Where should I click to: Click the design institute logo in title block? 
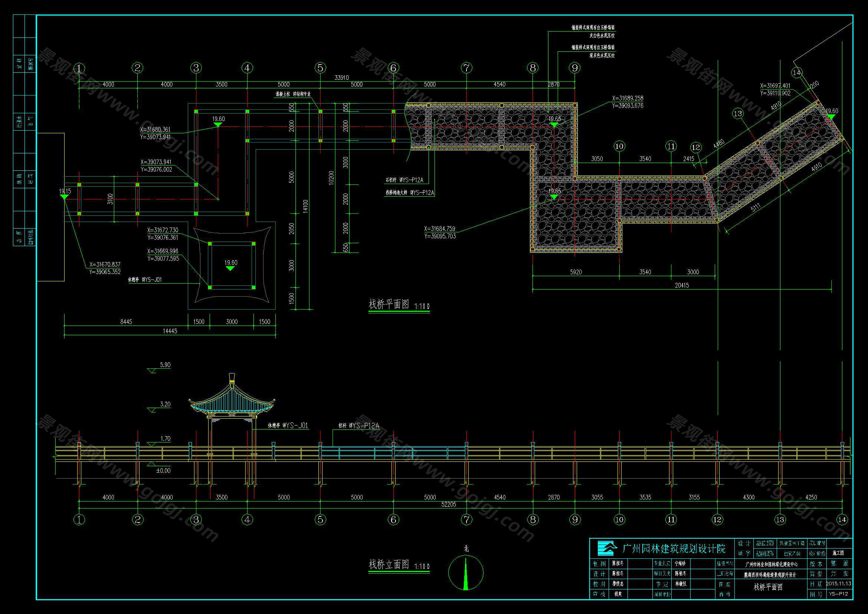(x=607, y=548)
